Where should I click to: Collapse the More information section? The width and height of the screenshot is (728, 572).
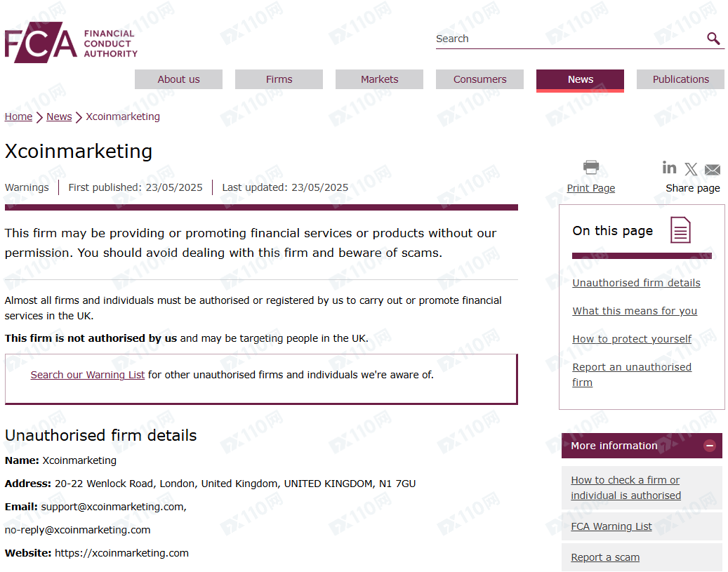(709, 446)
